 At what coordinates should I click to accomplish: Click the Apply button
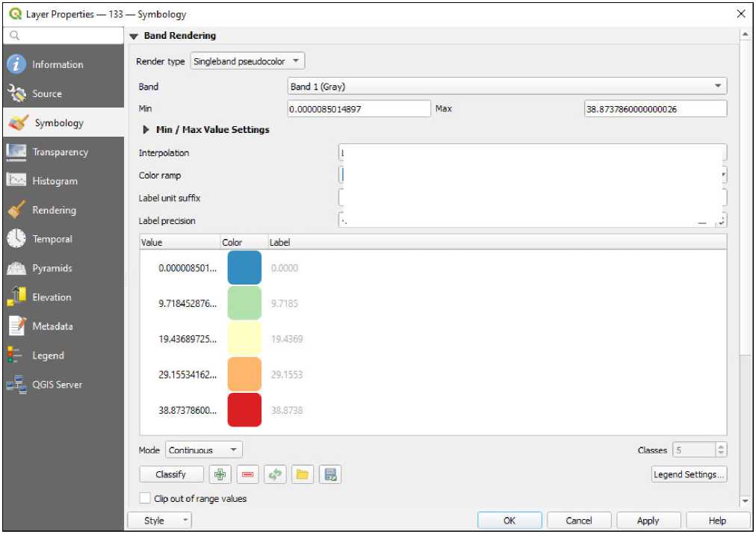648,521
